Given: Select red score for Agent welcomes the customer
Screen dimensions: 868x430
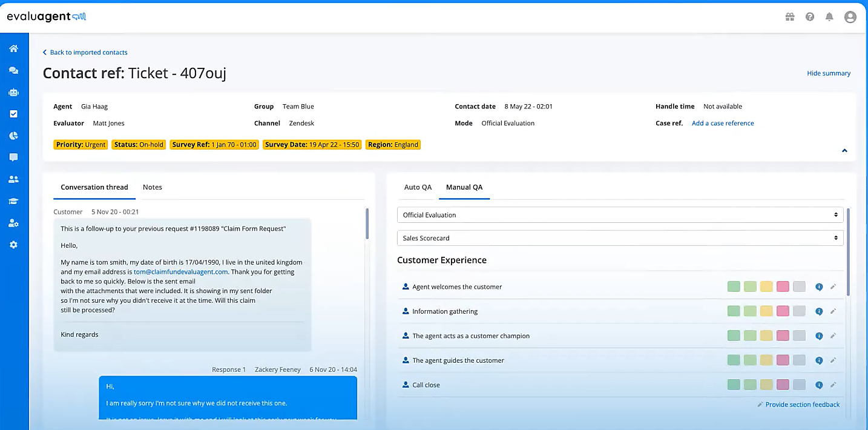Looking at the screenshot, I should coord(783,286).
